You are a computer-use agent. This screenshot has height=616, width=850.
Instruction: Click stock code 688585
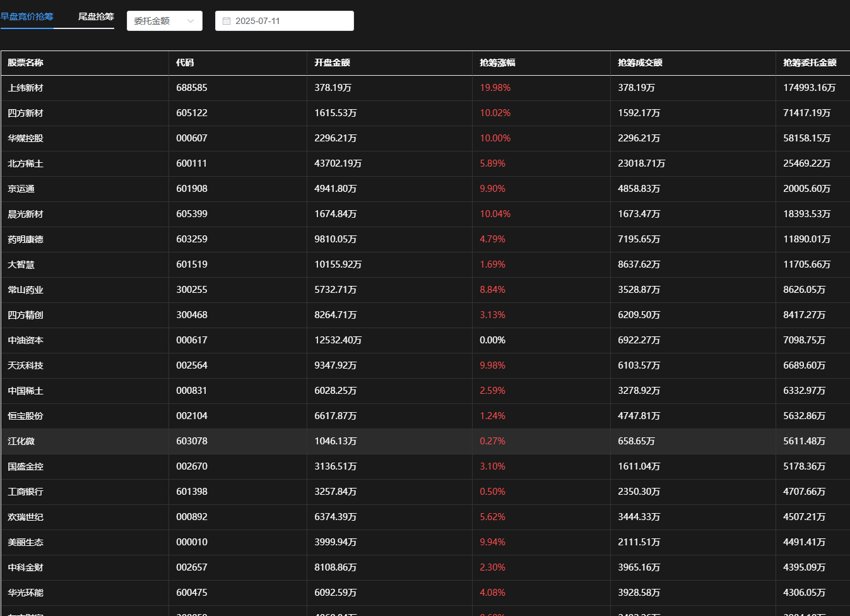click(x=192, y=88)
